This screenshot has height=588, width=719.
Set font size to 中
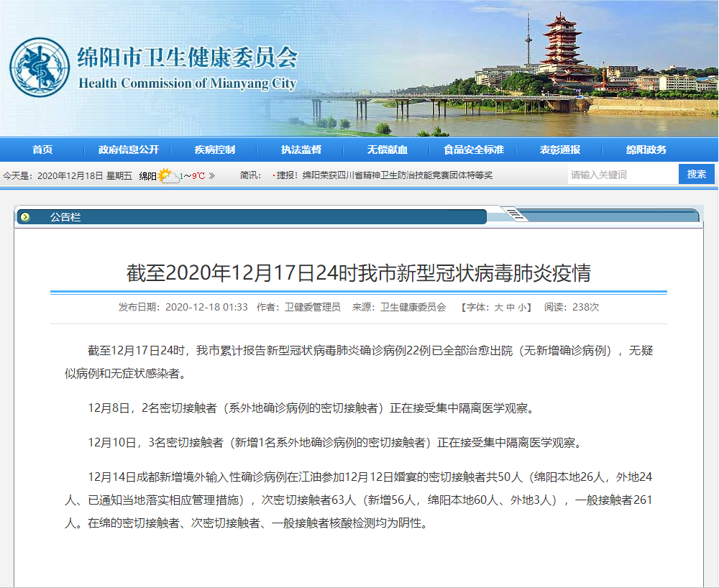pyautogui.click(x=510, y=307)
